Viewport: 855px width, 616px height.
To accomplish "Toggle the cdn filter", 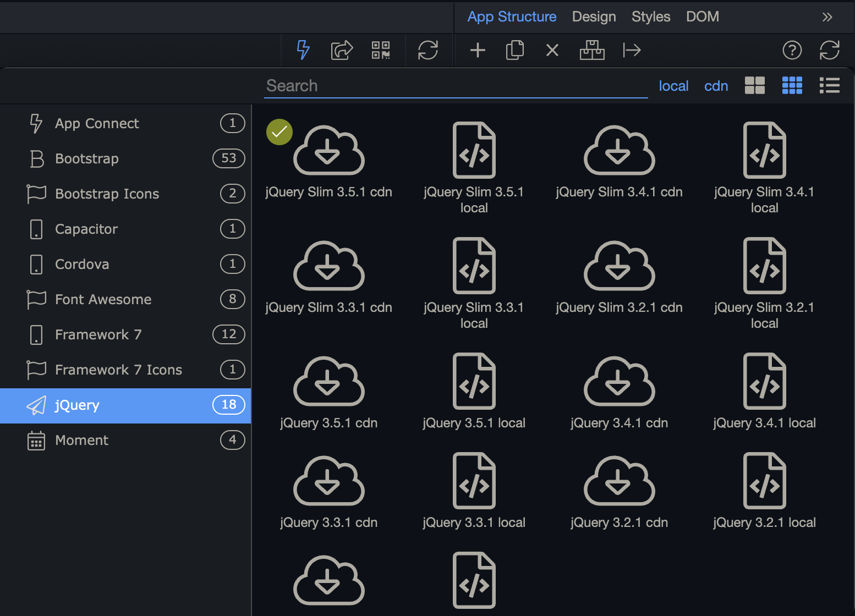I will (x=716, y=86).
